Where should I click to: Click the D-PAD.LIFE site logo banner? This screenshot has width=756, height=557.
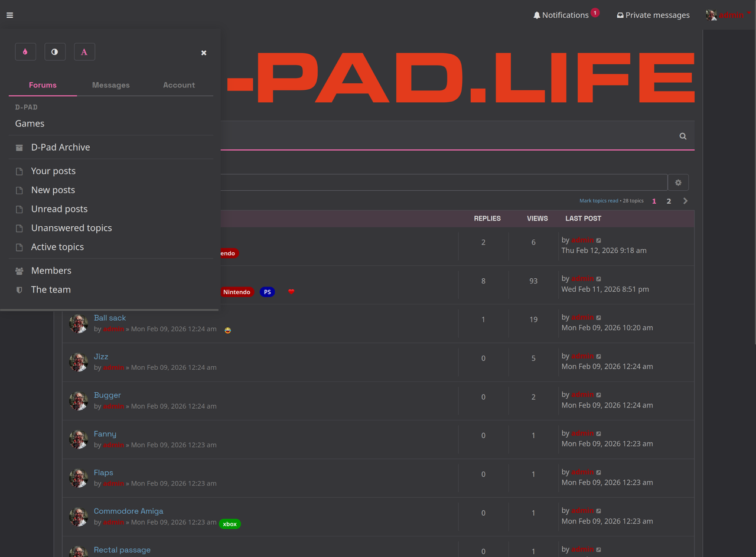[460, 77]
